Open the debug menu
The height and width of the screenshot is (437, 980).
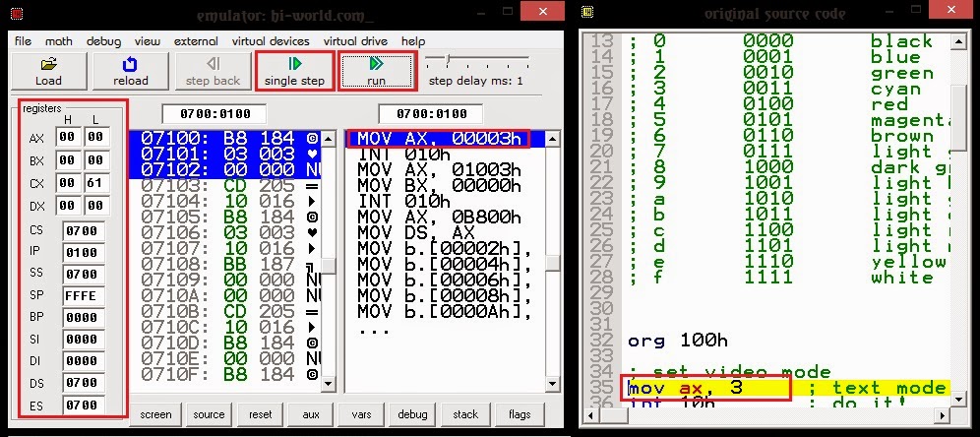point(103,41)
